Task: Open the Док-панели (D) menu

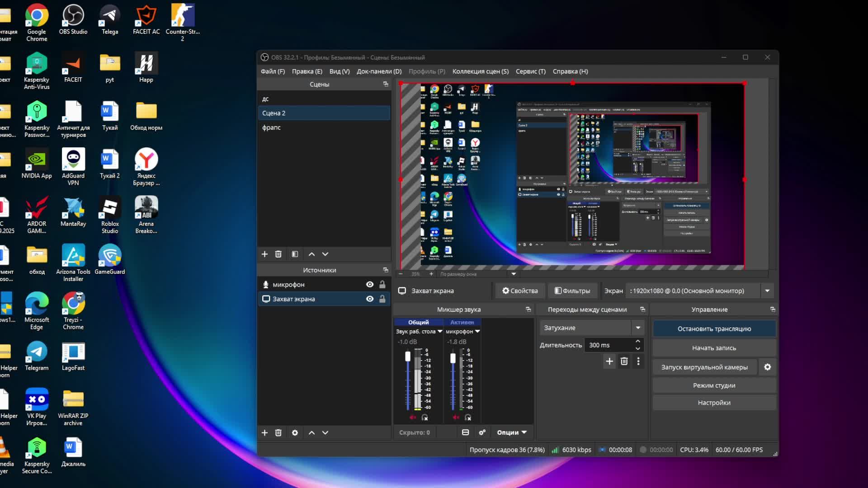Action: [x=379, y=71]
